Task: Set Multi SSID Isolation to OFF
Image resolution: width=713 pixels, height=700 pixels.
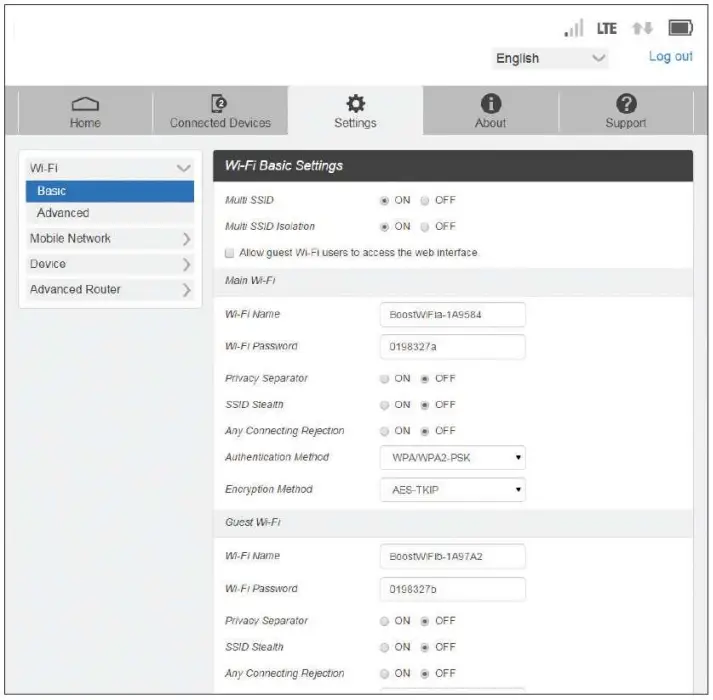Action: pyautogui.click(x=425, y=227)
